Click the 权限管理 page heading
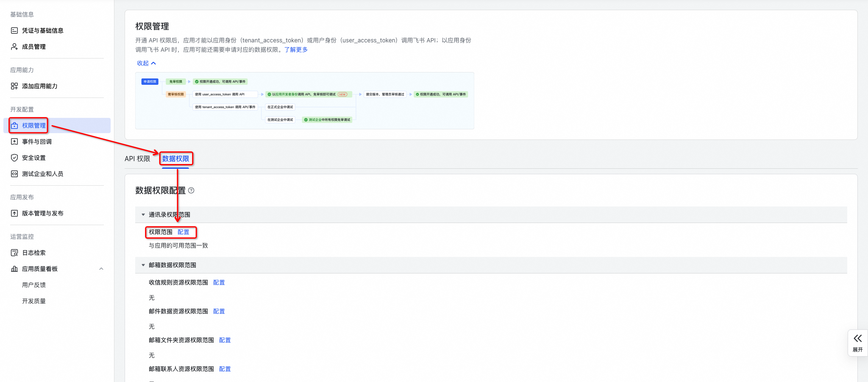 tap(152, 26)
